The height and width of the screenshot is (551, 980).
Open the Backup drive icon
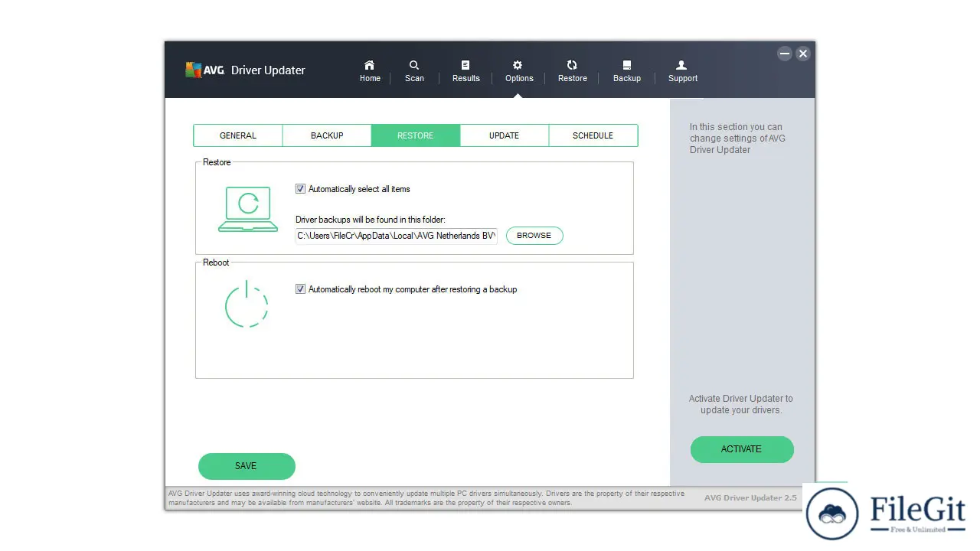pyautogui.click(x=627, y=65)
